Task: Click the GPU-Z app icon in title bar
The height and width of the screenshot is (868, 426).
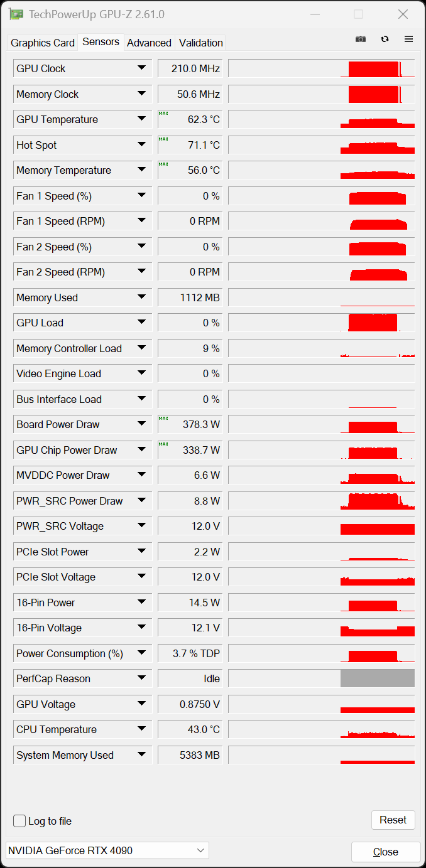Action: click(16, 14)
